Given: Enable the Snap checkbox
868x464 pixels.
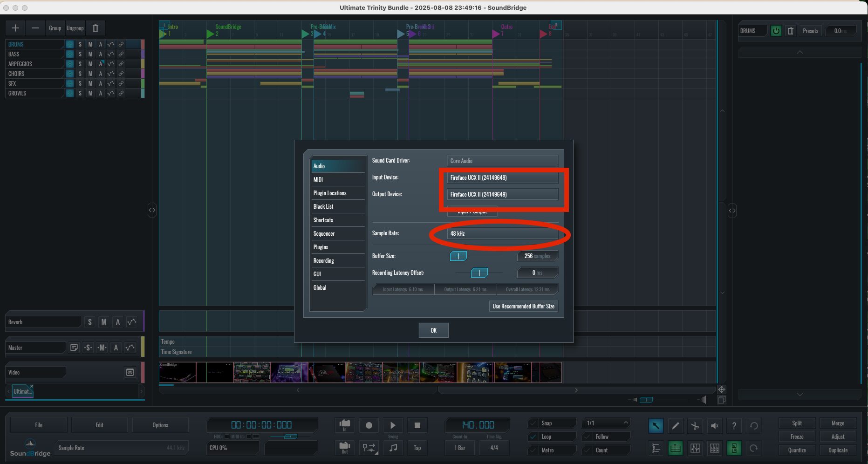Looking at the screenshot, I should point(533,423).
